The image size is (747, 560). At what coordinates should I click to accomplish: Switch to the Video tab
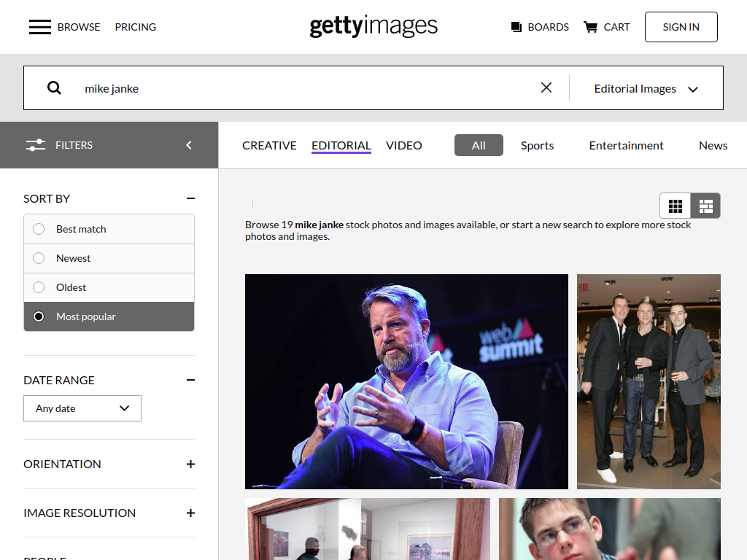pos(404,145)
